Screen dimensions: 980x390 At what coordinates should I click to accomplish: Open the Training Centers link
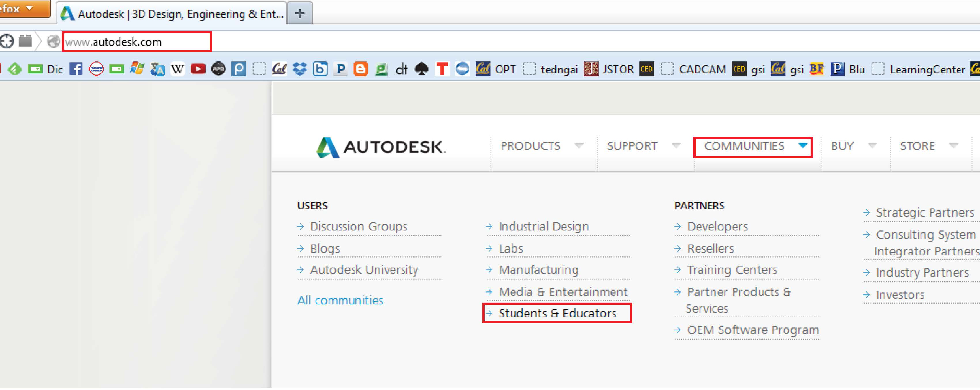pos(732,270)
